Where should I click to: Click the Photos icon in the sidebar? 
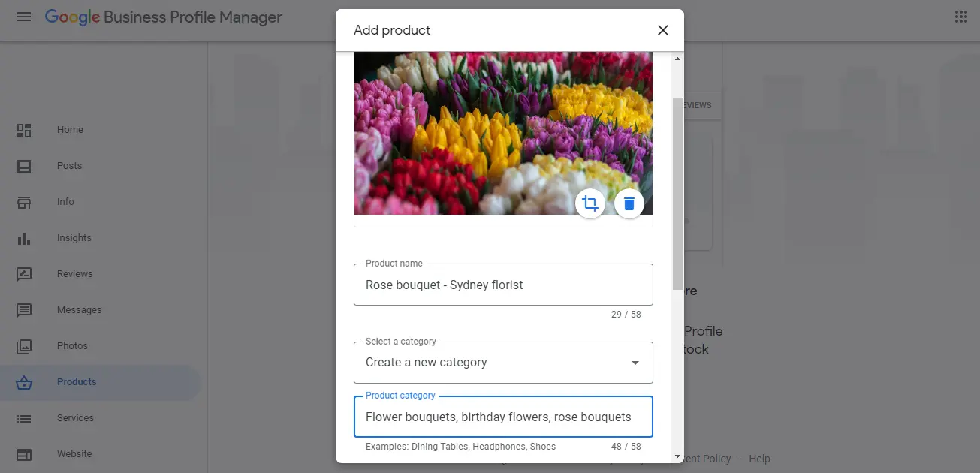point(24,346)
